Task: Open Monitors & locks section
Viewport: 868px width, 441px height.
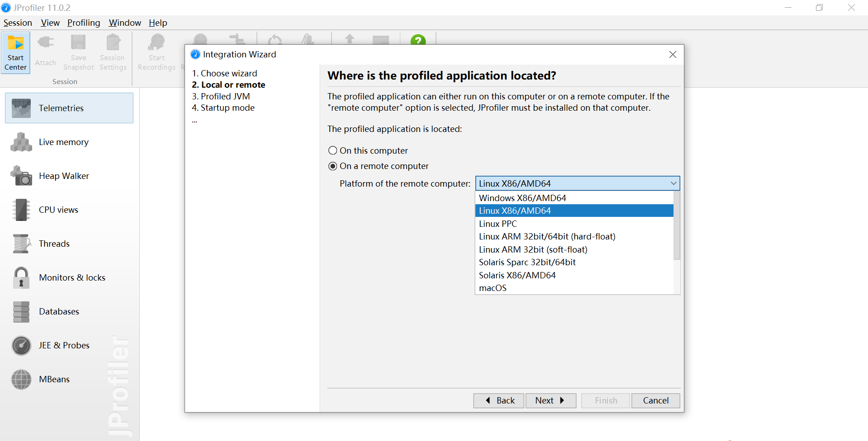Action: [x=69, y=277]
